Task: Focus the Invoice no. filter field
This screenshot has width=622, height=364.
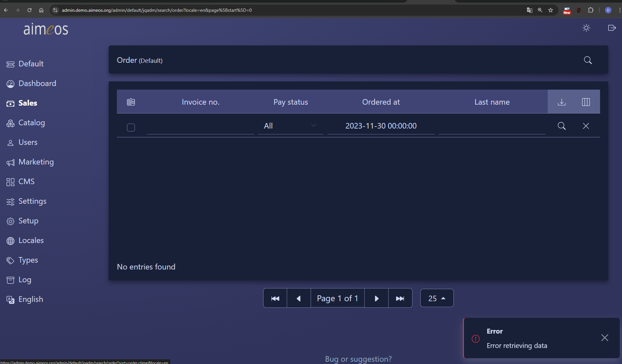Action: pyautogui.click(x=200, y=126)
